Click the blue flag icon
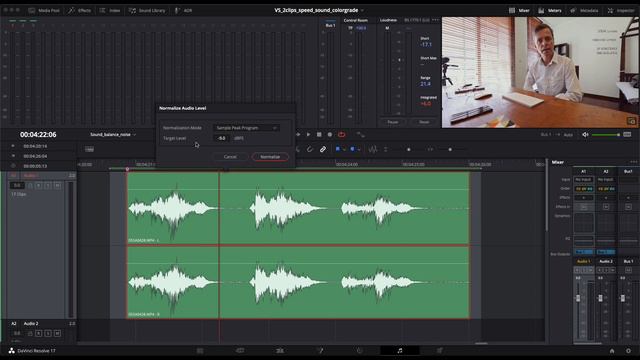 pos(338,149)
